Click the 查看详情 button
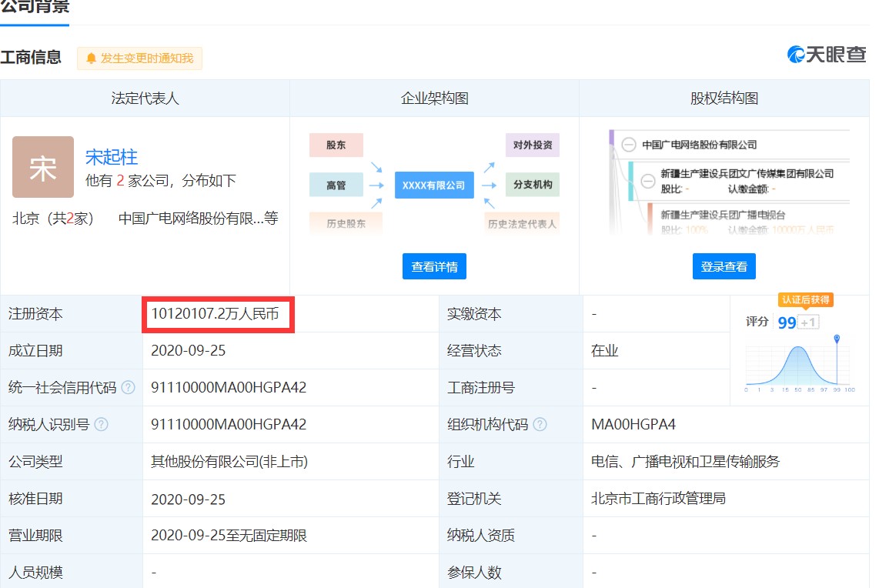This screenshot has width=879, height=588. [x=433, y=266]
